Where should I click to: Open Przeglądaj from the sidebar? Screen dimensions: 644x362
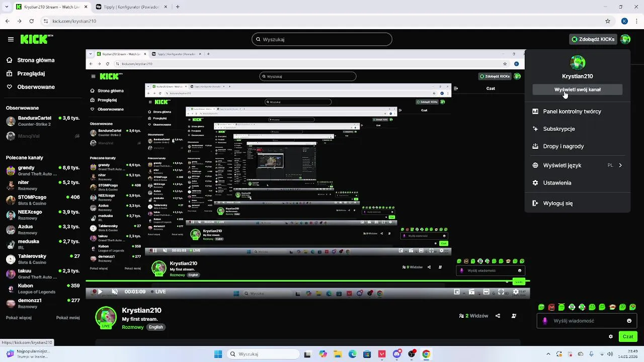pyautogui.click(x=26, y=73)
